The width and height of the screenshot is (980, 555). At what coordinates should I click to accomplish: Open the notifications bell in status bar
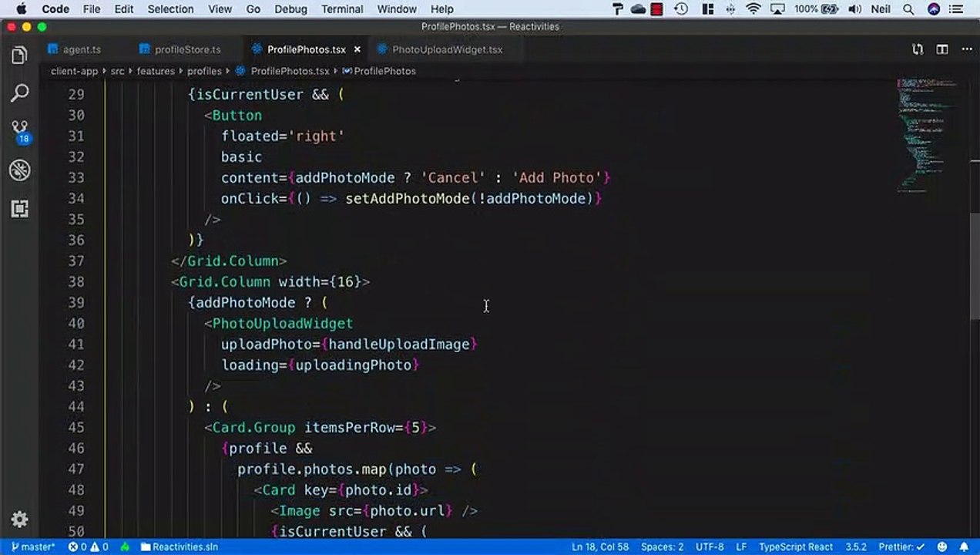click(x=965, y=547)
